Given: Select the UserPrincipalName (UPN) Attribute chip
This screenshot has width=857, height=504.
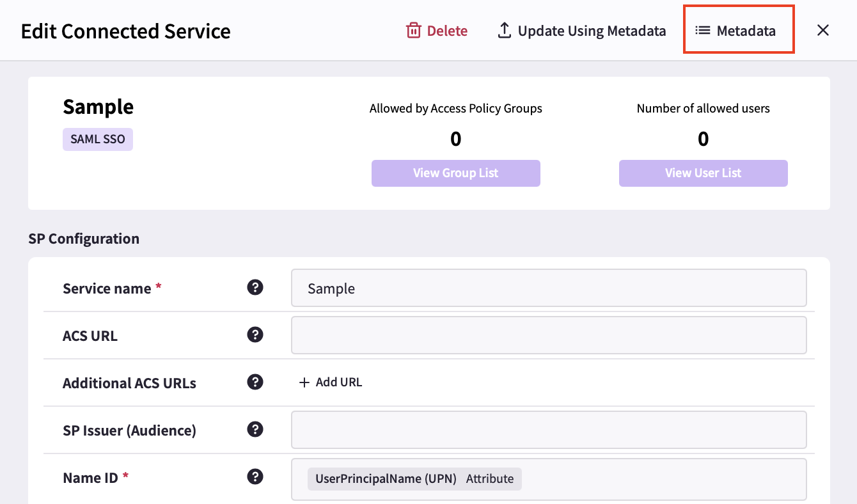Looking at the screenshot, I should pyautogui.click(x=414, y=479).
